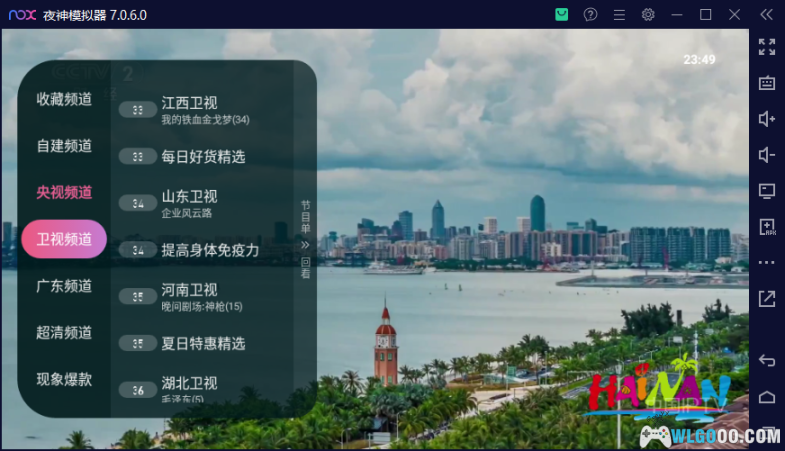Play channel 夏日特惠精选

[202, 343]
